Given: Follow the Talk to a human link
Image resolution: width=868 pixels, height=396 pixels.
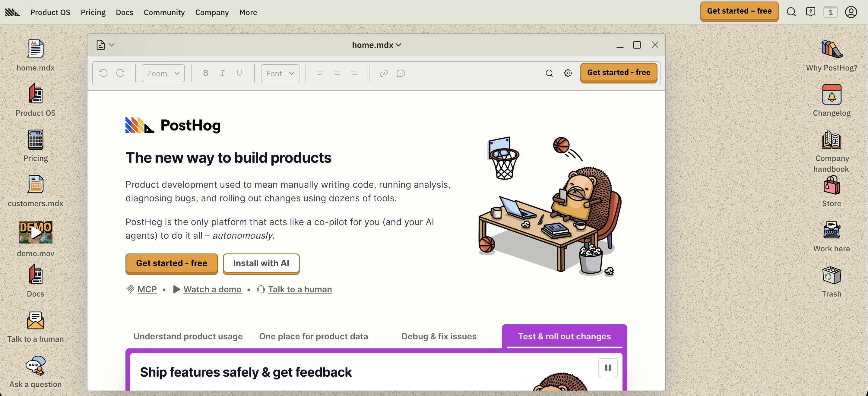Looking at the screenshot, I should tap(300, 289).
